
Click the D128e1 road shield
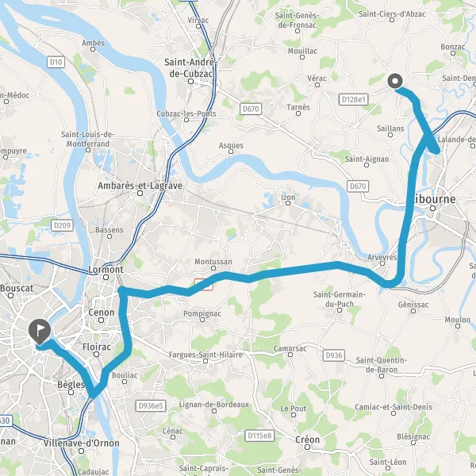pos(353,100)
